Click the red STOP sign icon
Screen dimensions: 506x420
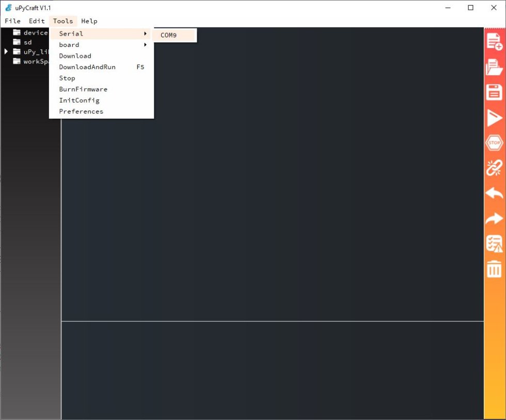[494, 142]
